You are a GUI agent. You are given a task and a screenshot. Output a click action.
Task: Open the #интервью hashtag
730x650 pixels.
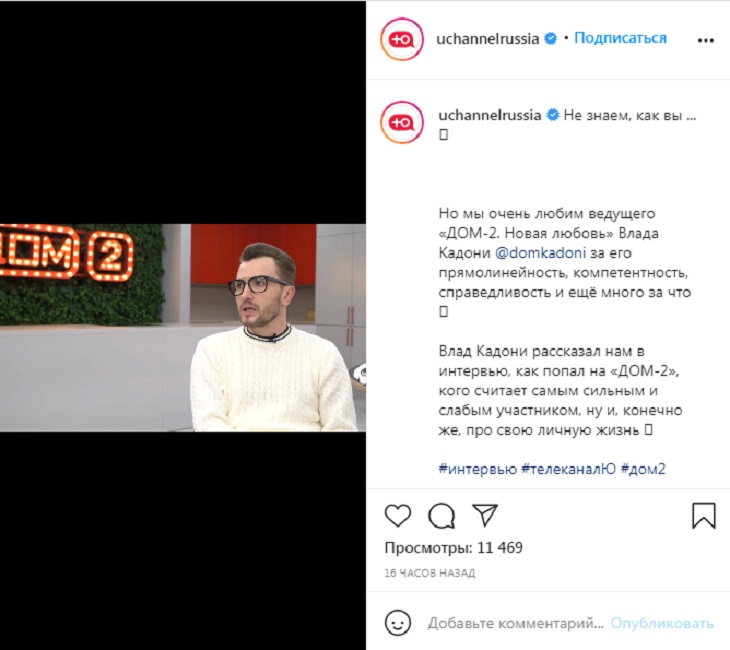[x=477, y=469]
